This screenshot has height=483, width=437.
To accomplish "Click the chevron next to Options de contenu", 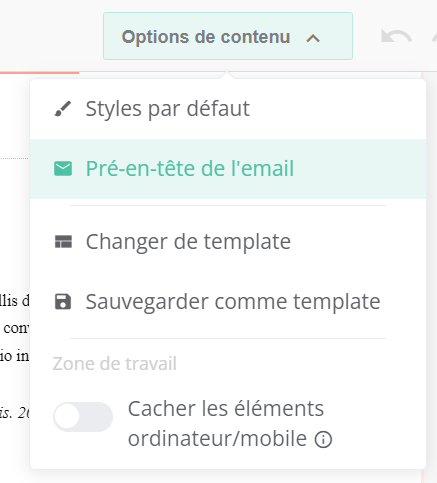I will pyautogui.click(x=313, y=38).
